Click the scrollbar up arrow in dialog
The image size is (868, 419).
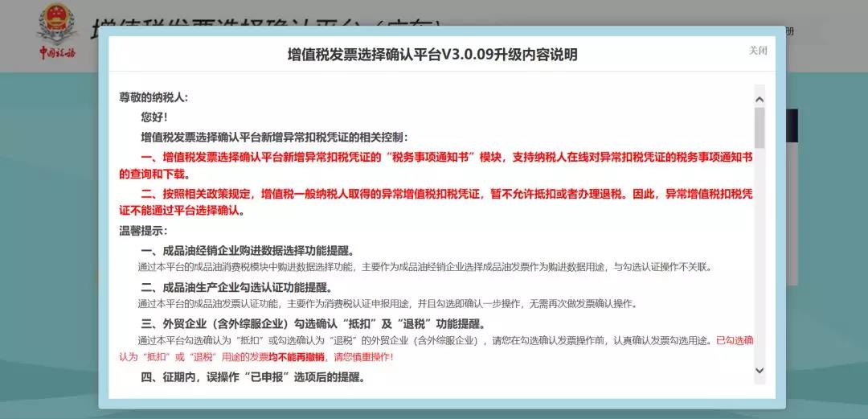(759, 100)
